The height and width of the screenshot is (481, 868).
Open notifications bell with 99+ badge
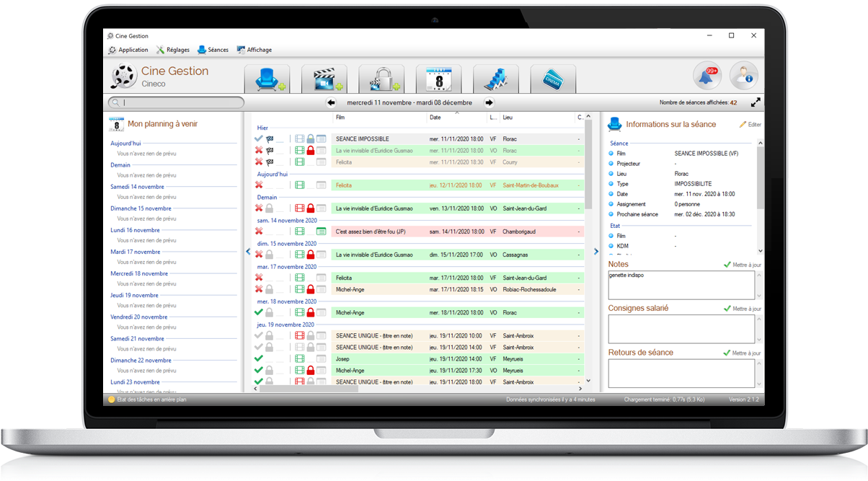coord(707,76)
